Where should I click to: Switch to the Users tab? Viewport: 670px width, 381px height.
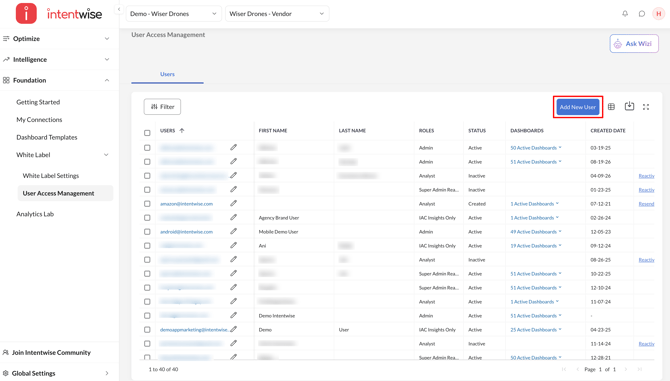click(x=168, y=74)
